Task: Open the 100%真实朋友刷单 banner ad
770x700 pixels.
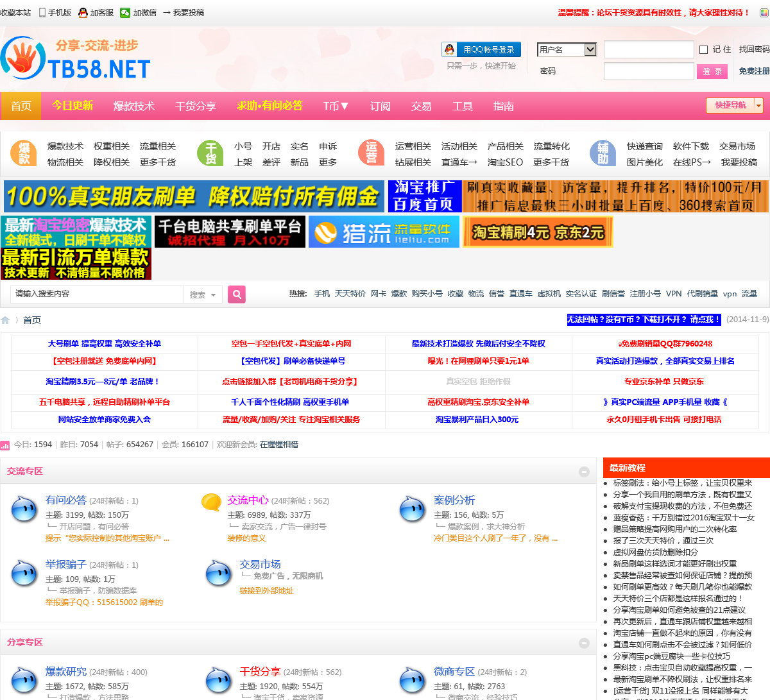Action: (x=194, y=196)
